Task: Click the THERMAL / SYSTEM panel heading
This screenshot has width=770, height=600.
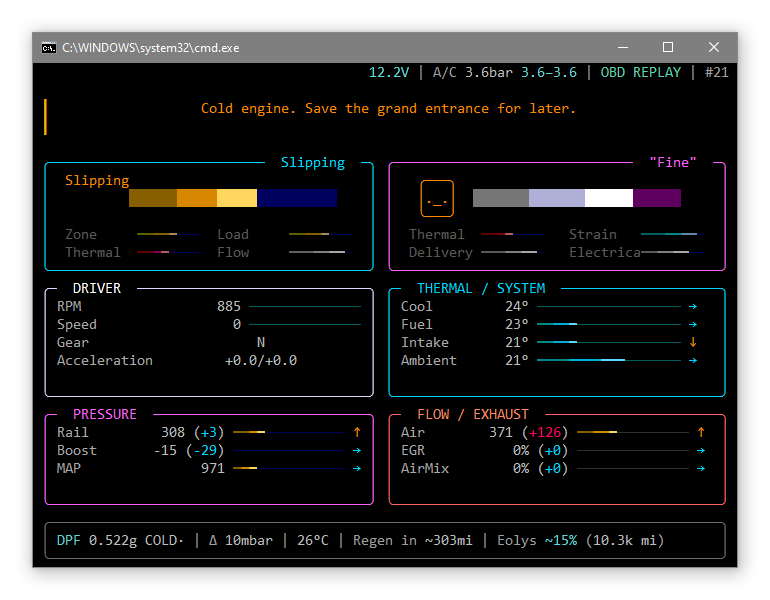Action: (481, 288)
